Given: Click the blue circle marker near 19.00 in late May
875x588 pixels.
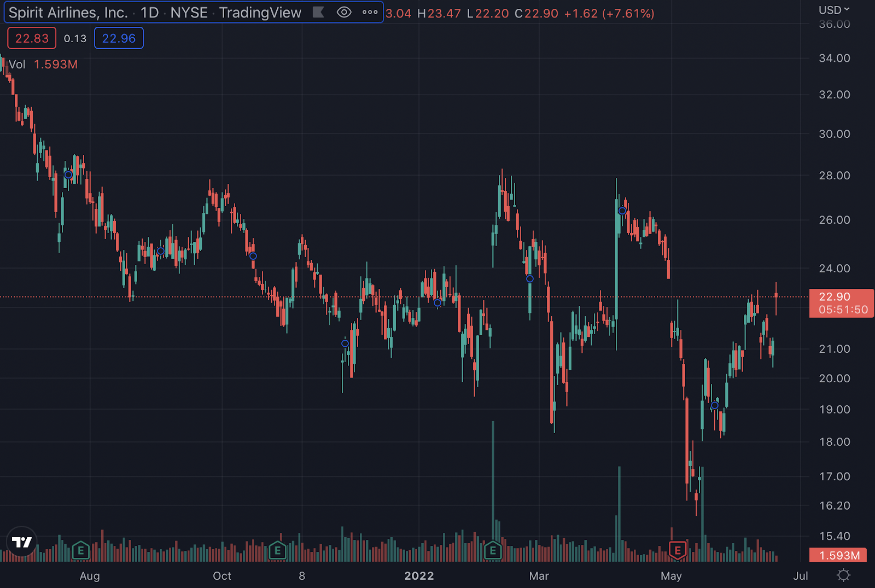Looking at the screenshot, I should (x=715, y=405).
